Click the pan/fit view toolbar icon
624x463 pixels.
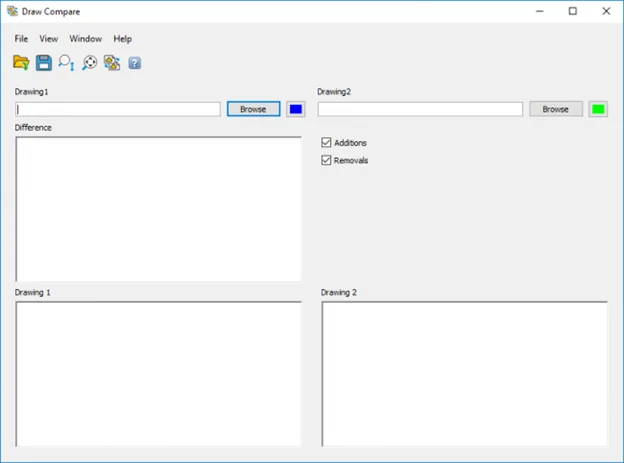[x=90, y=63]
